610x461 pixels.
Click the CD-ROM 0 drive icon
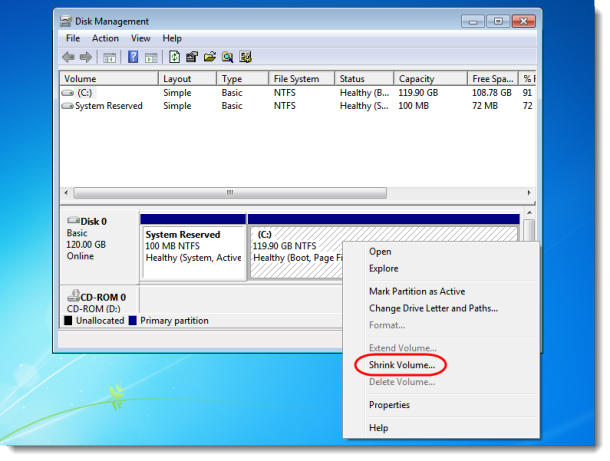click(x=73, y=296)
